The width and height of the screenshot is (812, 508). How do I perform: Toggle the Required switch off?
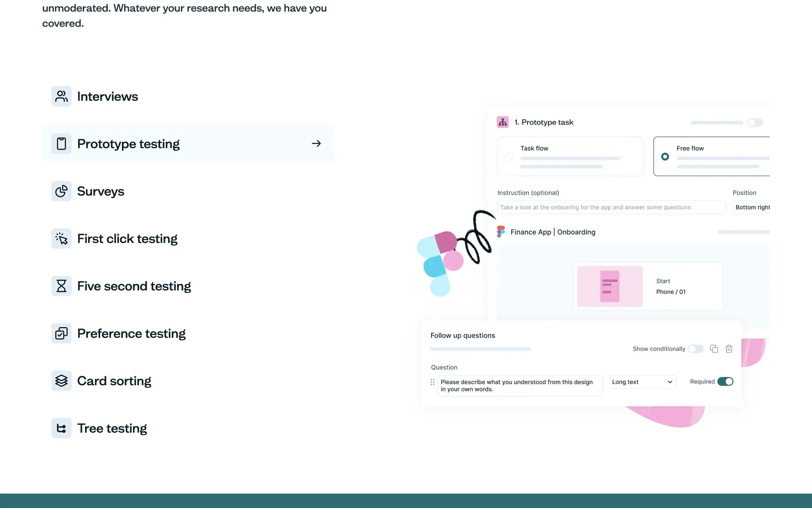[725, 381]
